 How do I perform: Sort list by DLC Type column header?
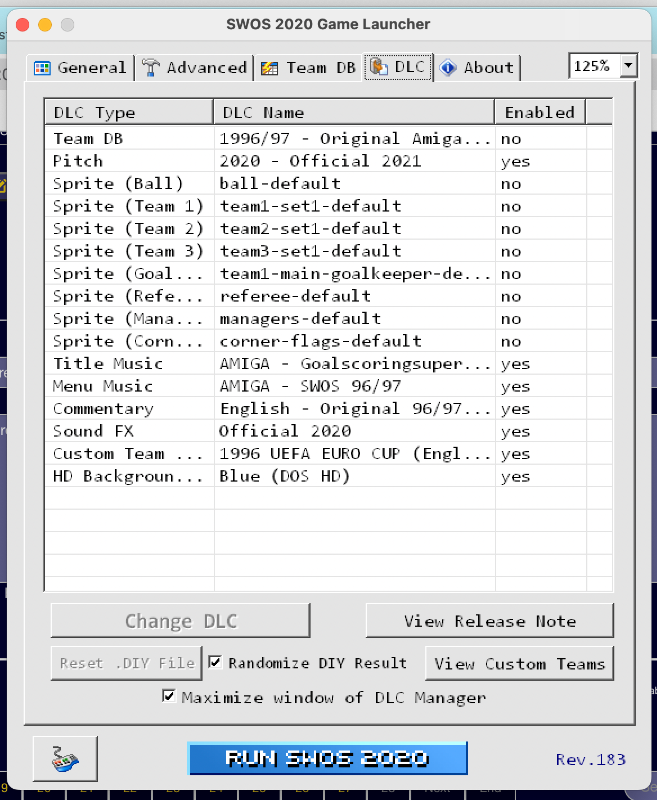tap(128, 112)
